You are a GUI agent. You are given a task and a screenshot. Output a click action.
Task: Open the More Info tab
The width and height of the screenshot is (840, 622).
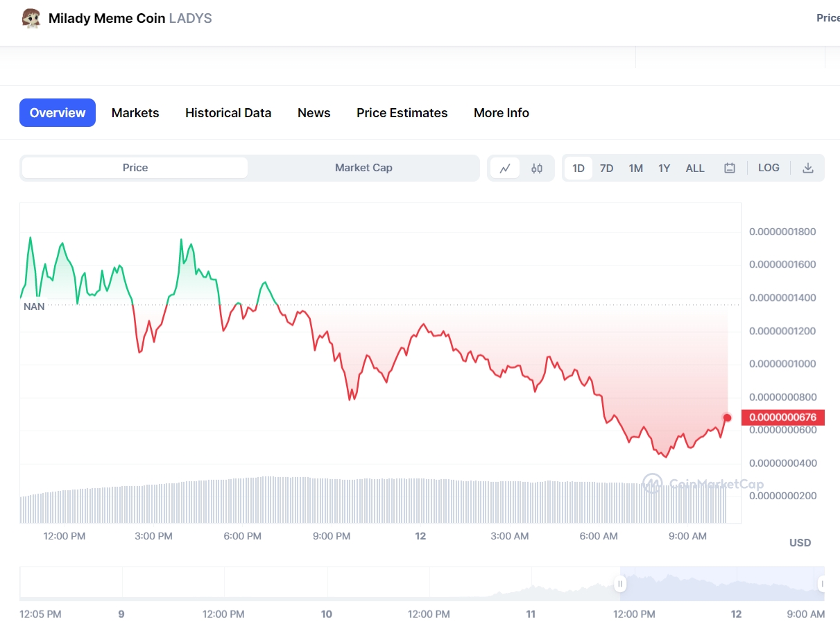502,112
